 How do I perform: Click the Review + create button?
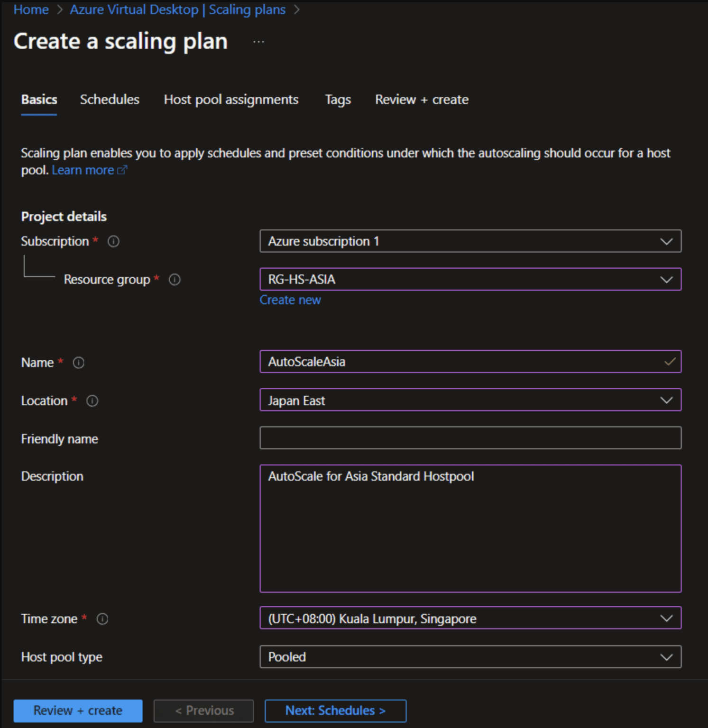tap(78, 710)
